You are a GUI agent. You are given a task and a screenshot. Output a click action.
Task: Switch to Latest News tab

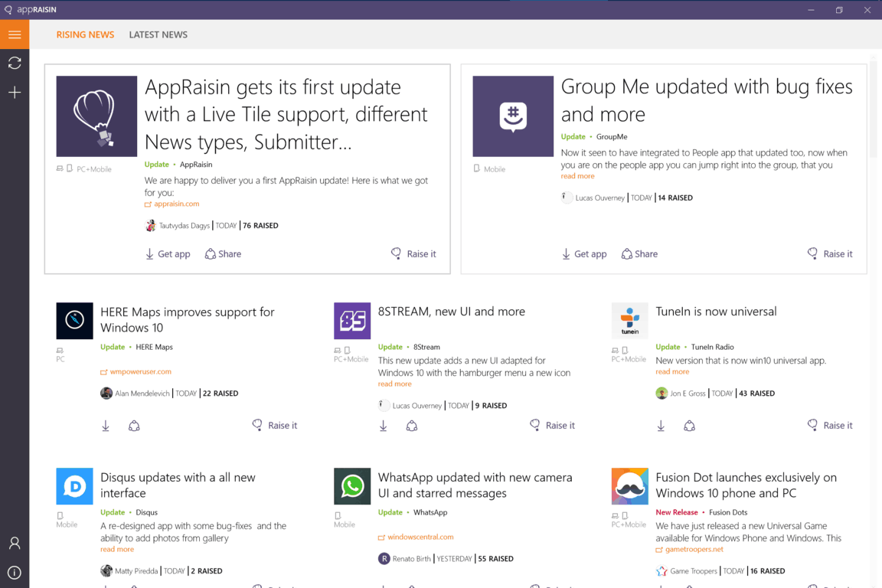(x=158, y=35)
